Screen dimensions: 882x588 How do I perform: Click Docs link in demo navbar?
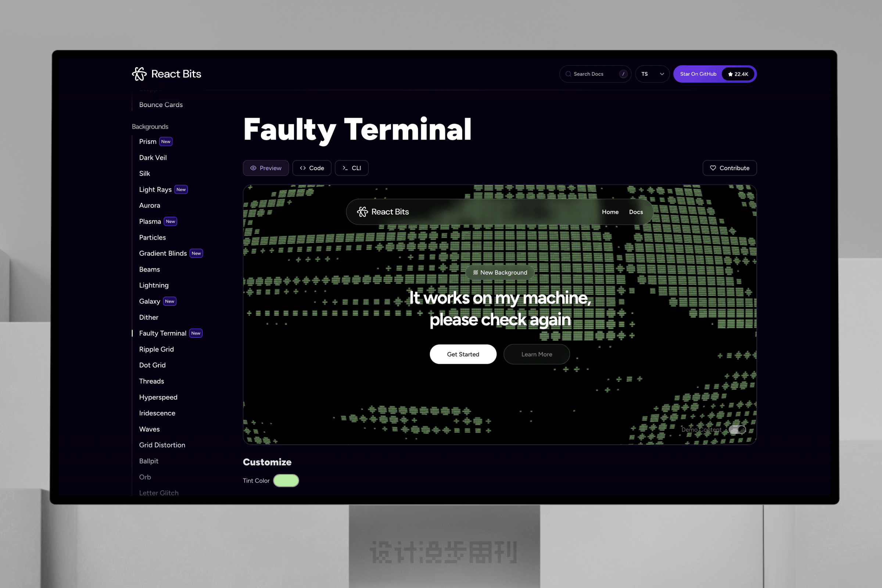point(636,212)
